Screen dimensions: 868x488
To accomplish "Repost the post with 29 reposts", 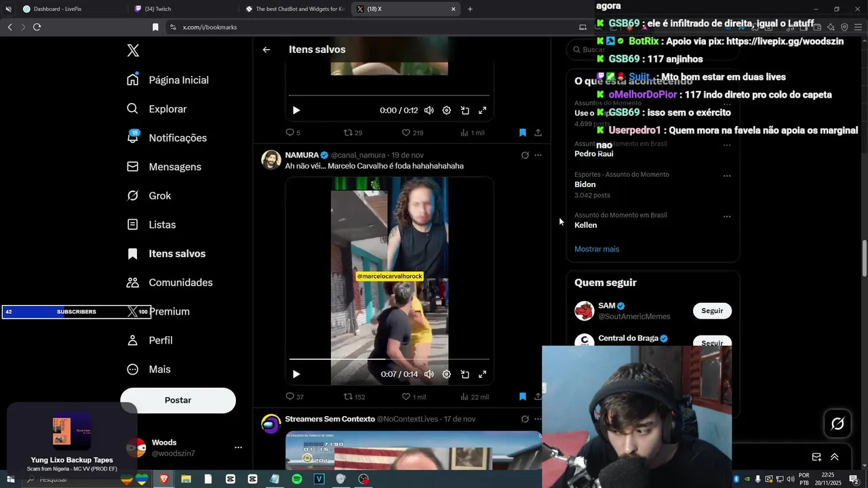I will (353, 133).
